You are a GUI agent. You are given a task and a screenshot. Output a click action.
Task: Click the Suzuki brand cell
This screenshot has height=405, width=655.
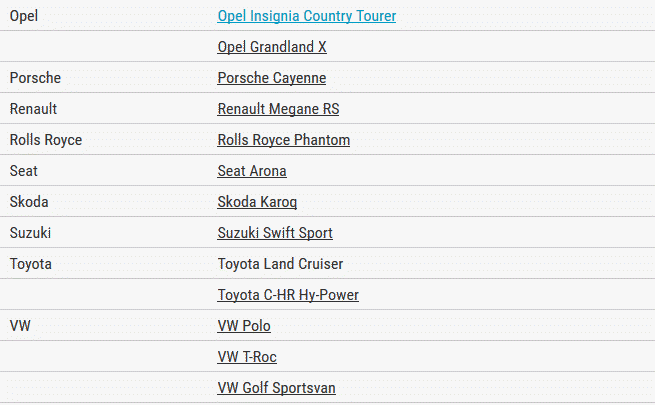coord(31,233)
